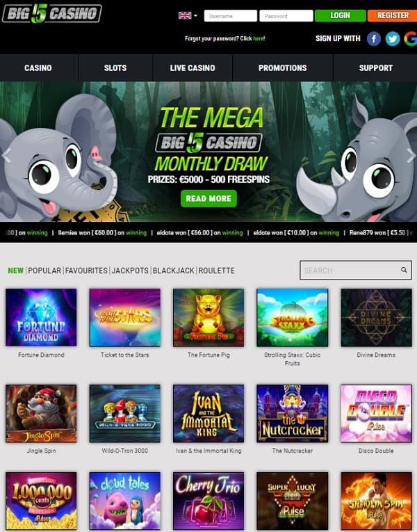417x532 pixels.
Task: Switch to the POPULAR game tab
Action: pos(44,271)
